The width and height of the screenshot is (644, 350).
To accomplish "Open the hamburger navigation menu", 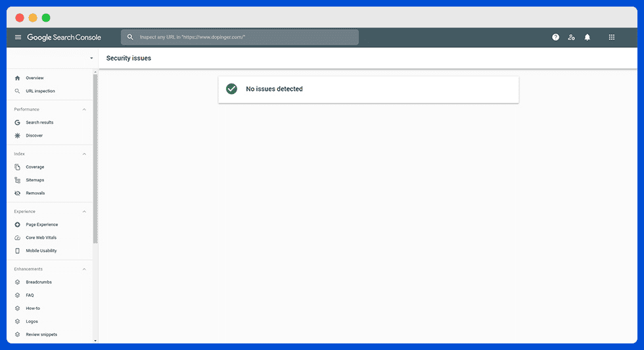I will tap(18, 37).
